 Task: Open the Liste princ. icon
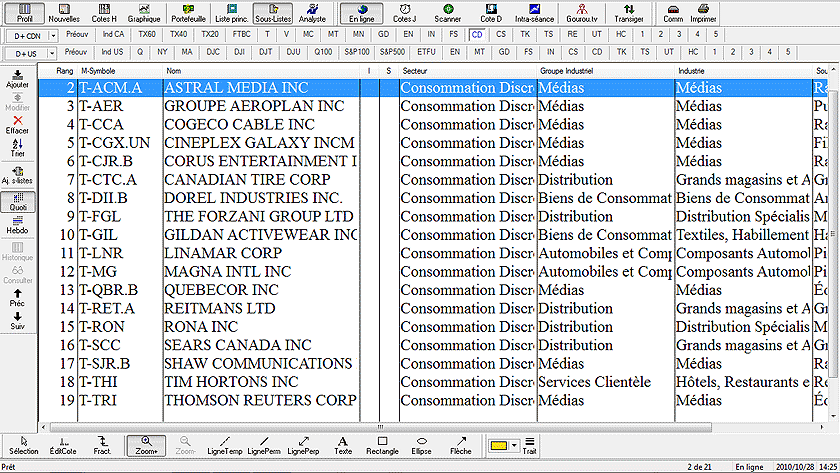(231, 13)
